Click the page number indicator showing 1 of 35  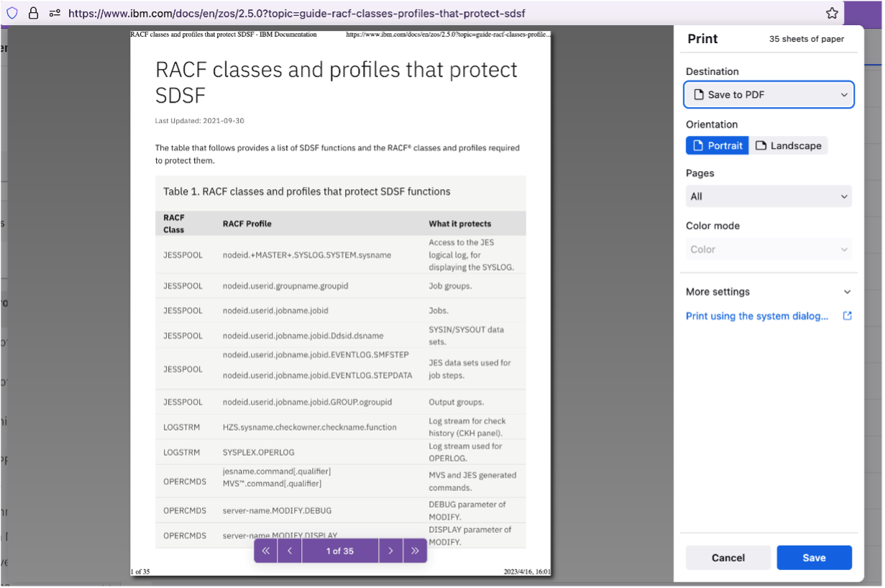pos(339,550)
